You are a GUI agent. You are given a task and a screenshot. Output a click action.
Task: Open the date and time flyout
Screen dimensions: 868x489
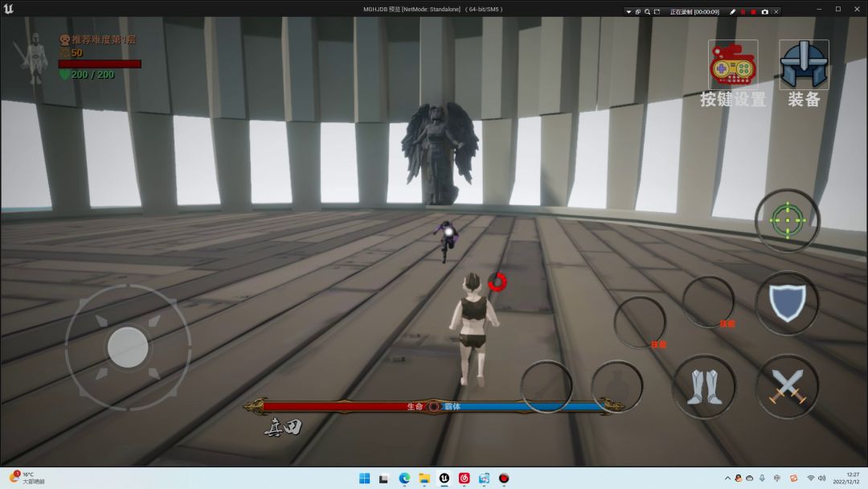[x=852, y=479]
